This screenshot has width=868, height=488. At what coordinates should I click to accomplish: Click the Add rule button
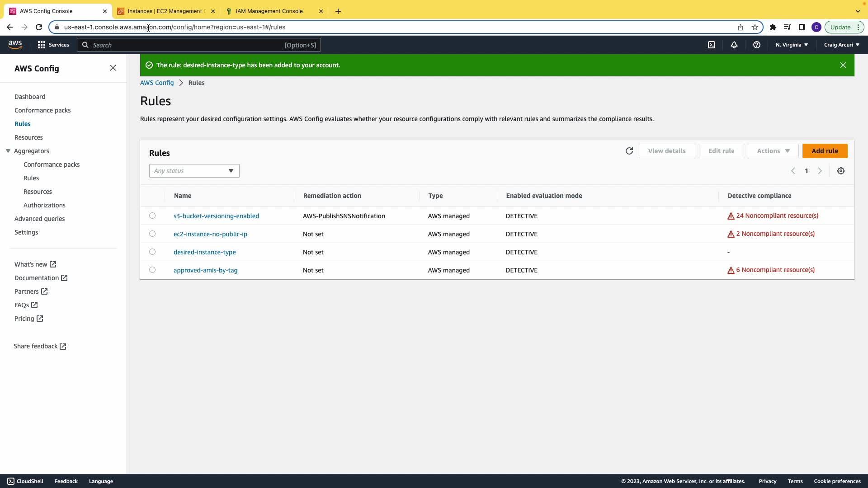(x=824, y=151)
